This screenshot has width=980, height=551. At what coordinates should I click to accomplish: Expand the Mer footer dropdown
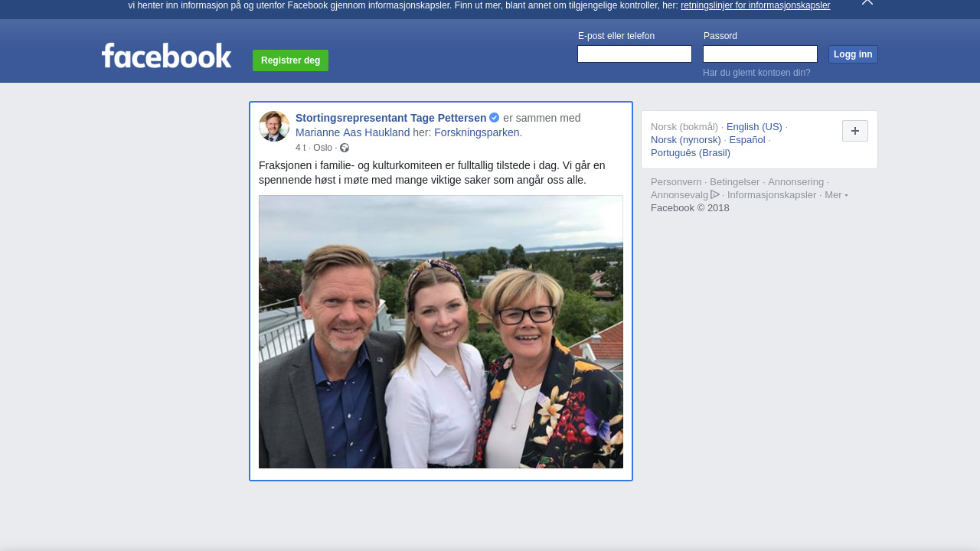[835, 195]
